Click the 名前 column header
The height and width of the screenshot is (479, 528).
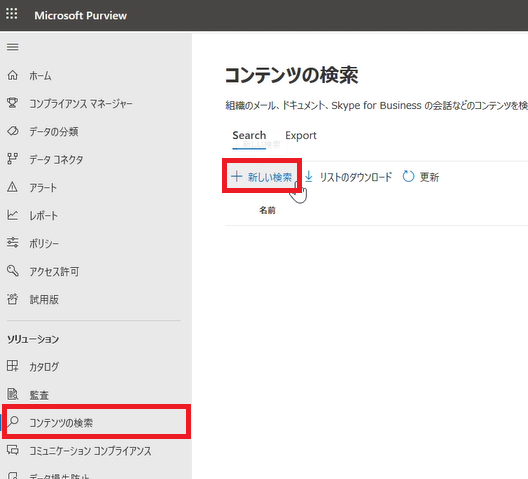pos(267,210)
